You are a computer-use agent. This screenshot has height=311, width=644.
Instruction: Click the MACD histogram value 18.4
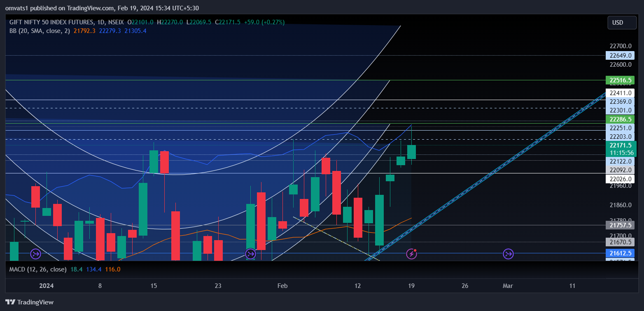(x=77, y=269)
